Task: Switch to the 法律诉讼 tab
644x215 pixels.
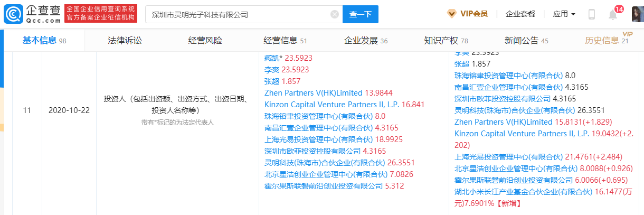Action: click(x=125, y=41)
